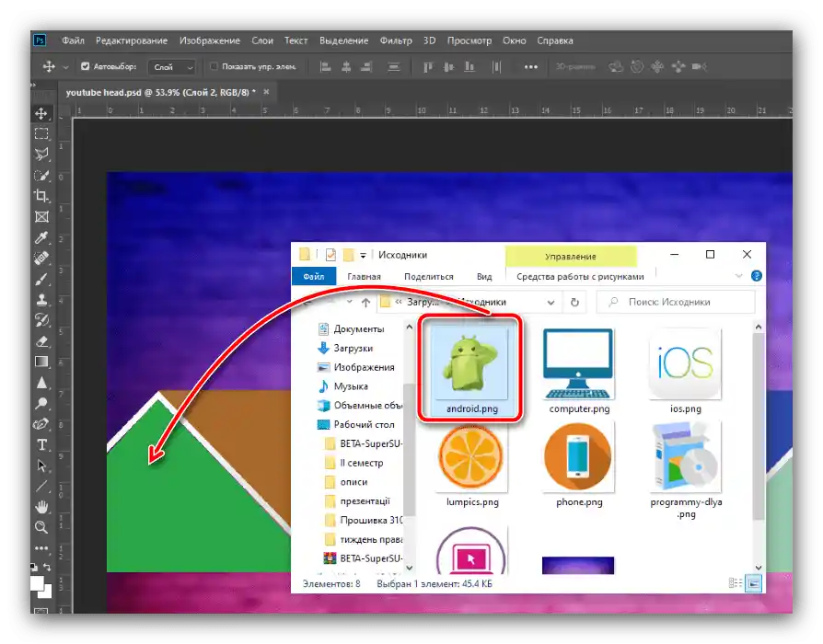Switch to Поделиться ribbon tab

[x=429, y=276]
